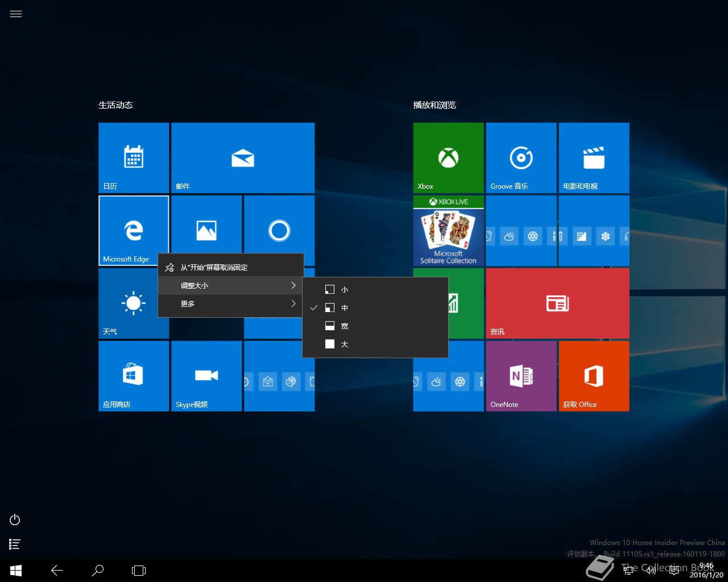This screenshot has height=582, width=728.
Task: Open the network tray icon
Action: [628, 571]
